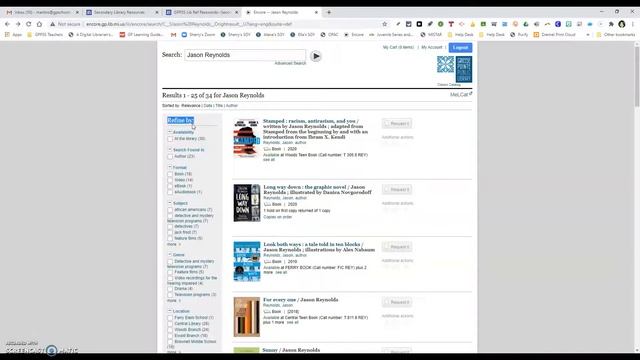Open the Chrome profile avatar

(x=622, y=24)
